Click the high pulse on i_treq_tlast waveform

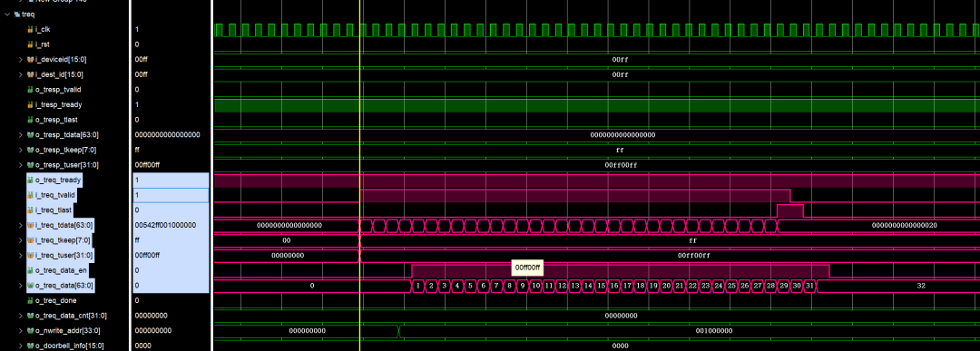tap(790, 210)
